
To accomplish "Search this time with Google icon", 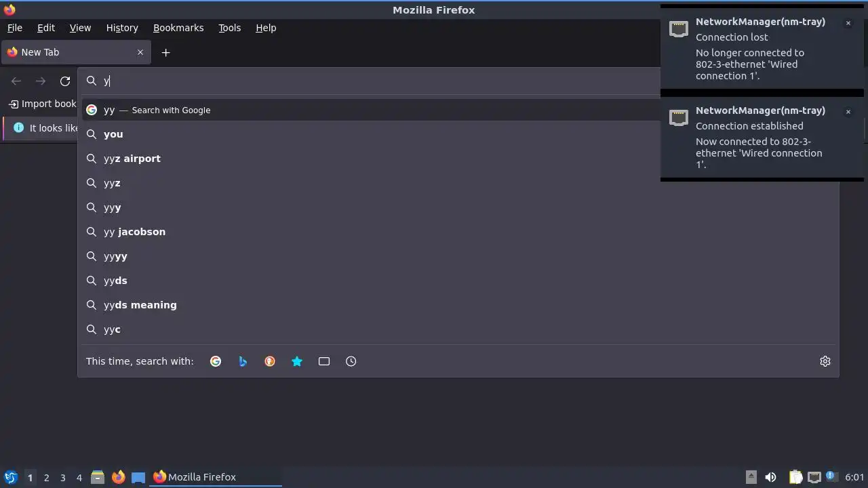I will pos(216,361).
